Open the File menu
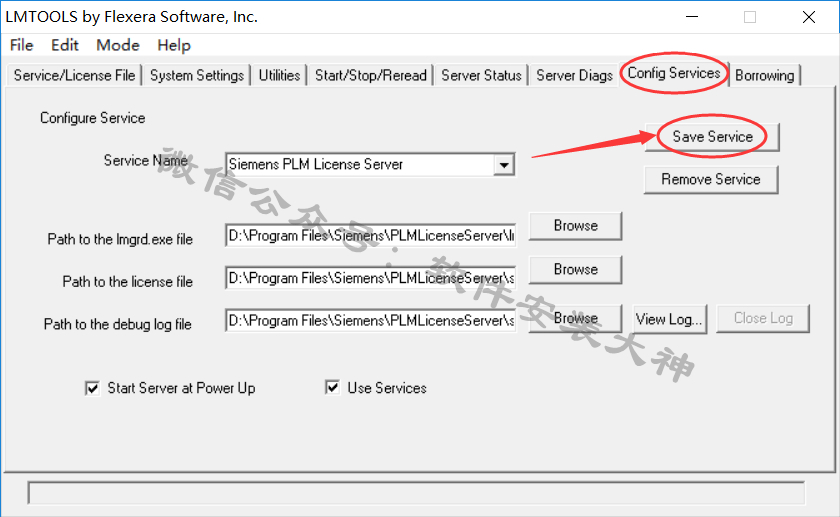The image size is (840, 517). [x=21, y=45]
